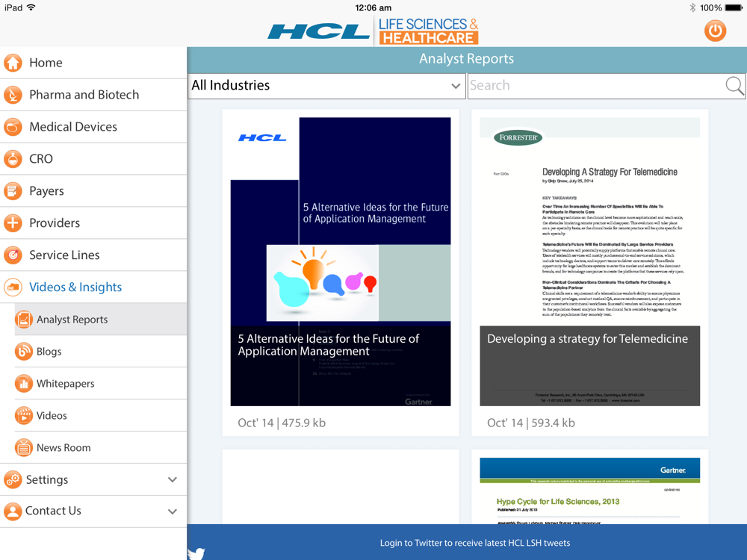Select Medical Devices in sidebar
Image resolution: width=747 pixels, height=560 pixels.
[x=93, y=127]
